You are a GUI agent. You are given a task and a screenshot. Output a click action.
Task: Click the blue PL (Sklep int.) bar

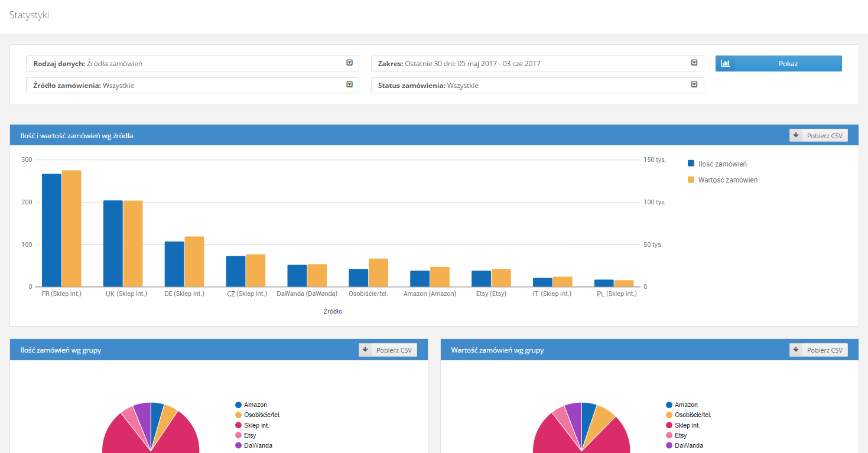click(604, 283)
